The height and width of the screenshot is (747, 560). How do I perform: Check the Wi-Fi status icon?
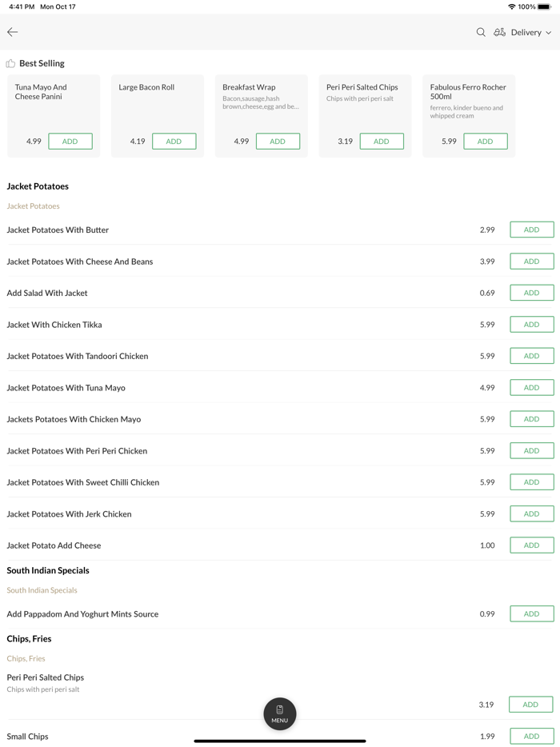coord(512,6)
